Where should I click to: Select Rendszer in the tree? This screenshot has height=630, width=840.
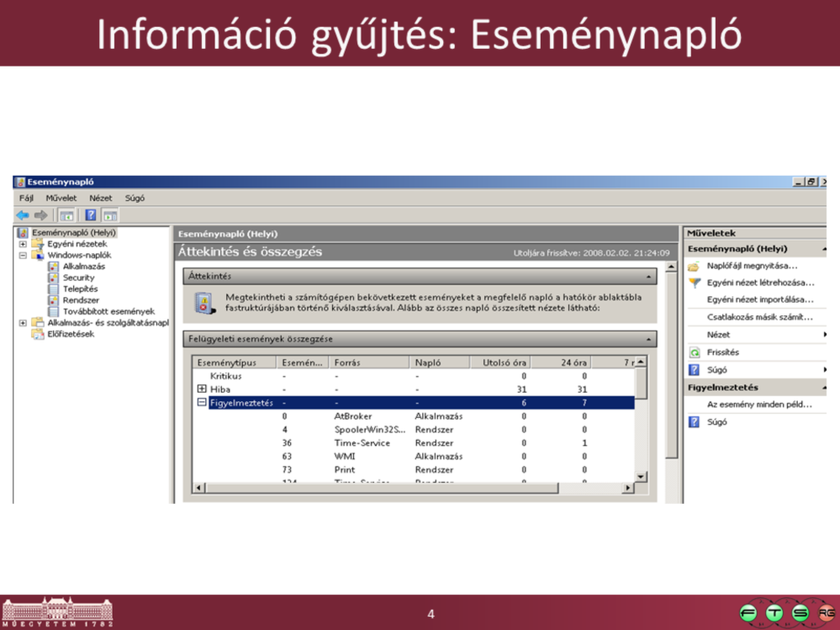pyautogui.click(x=81, y=300)
